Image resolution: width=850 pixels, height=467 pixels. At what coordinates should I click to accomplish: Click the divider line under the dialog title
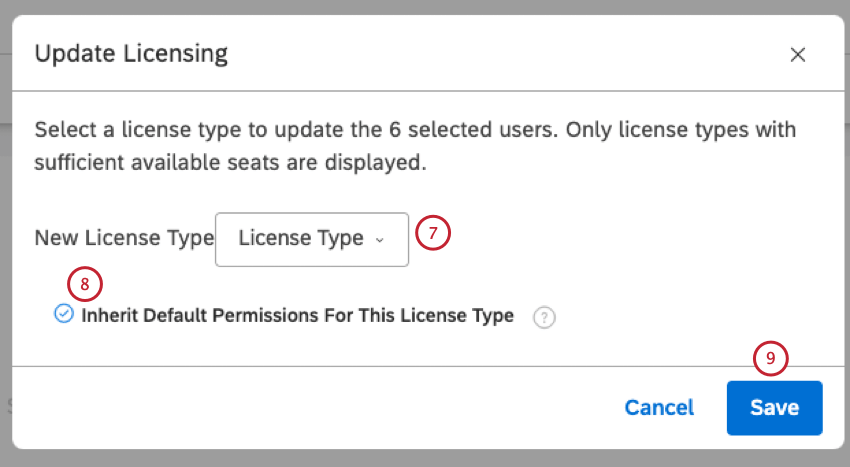(425, 91)
